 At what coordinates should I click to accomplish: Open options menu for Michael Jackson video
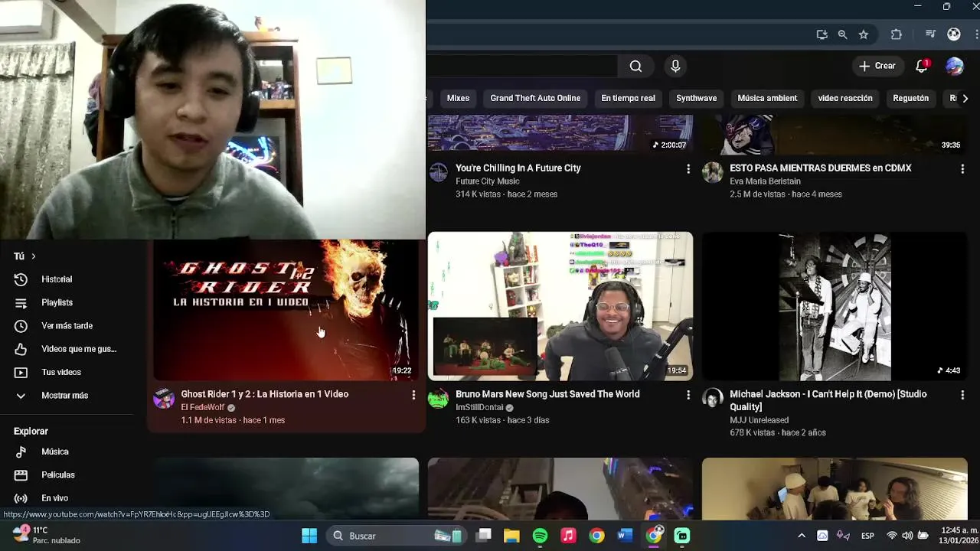(962, 395)
